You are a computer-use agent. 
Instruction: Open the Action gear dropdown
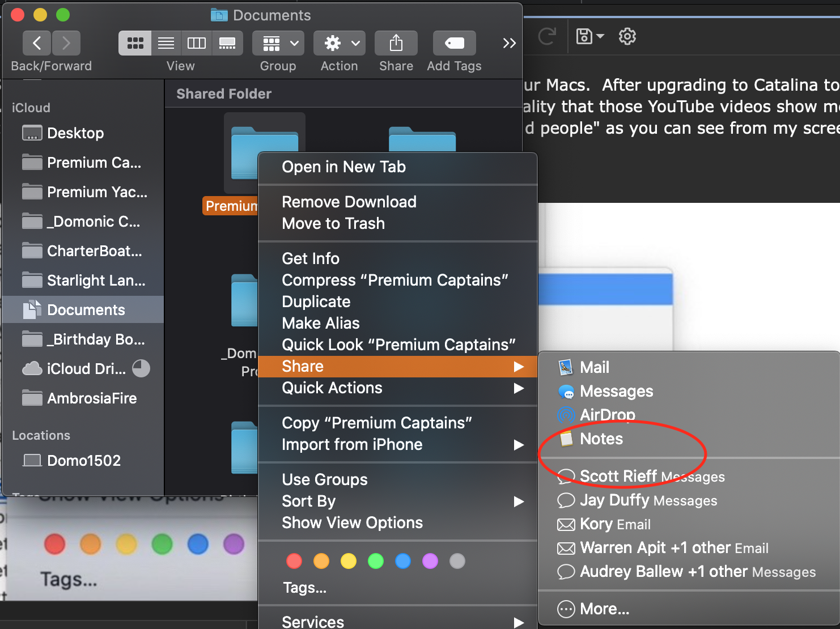[340, 43]
